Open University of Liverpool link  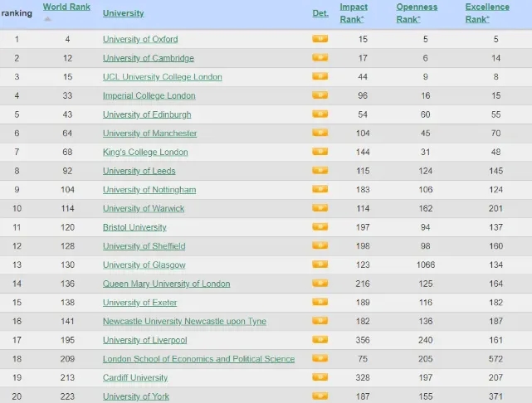[145, 340]
